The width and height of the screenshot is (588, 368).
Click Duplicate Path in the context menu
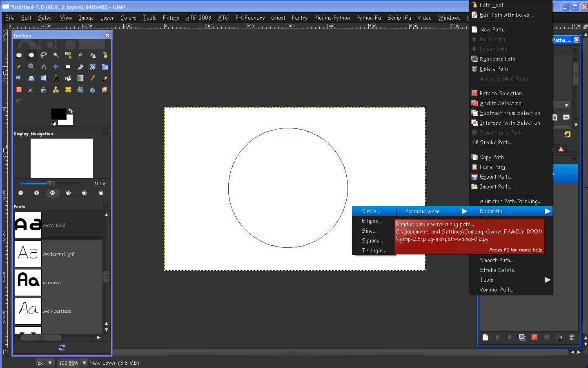(x=497, y=59)
